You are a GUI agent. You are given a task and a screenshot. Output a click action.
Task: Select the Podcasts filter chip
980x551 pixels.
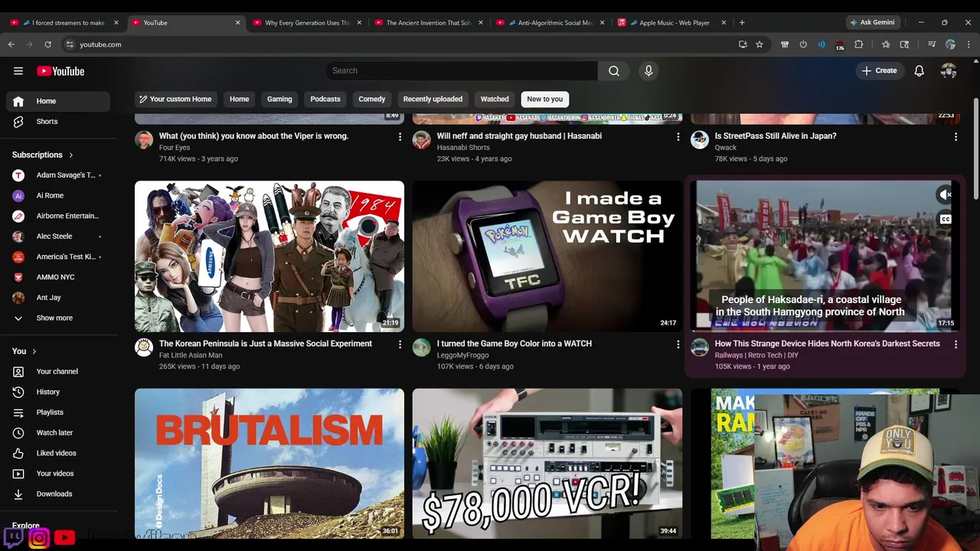(x=325, y=99)
